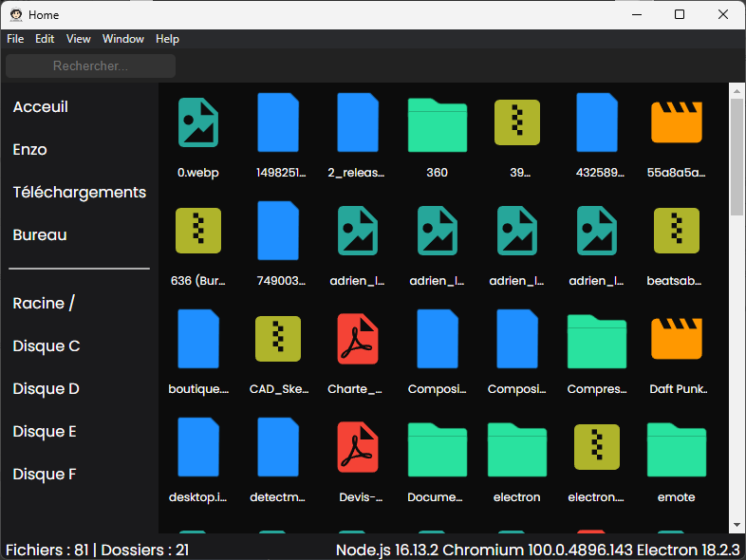This screenshot has width=746, height=560.
Task: Open the Help menu
Action: point(167,39)
